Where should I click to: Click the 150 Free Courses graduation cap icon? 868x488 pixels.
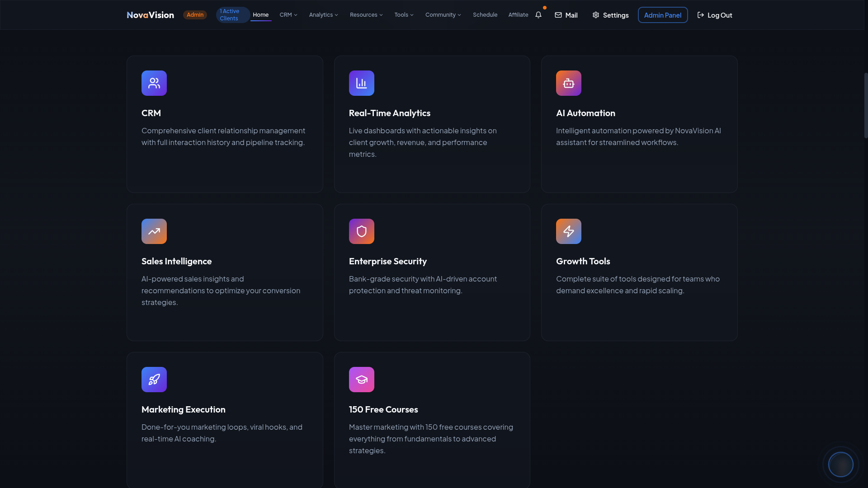pos(361,380)
